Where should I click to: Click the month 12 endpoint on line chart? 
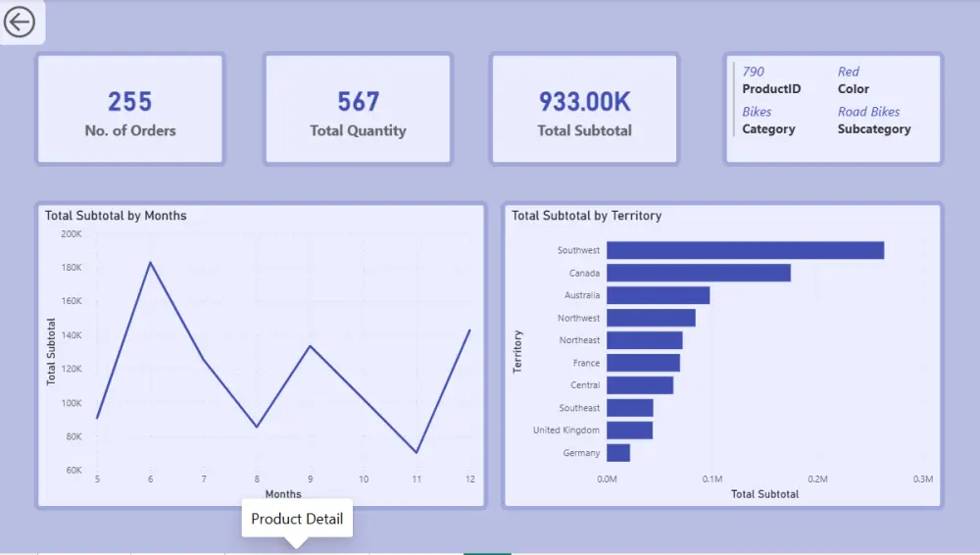(469, 330)
